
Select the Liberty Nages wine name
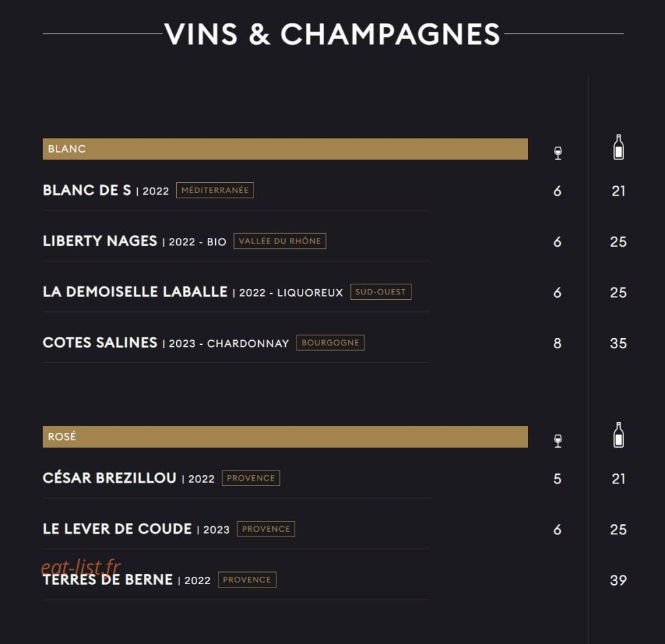click(x=100, y=241)
